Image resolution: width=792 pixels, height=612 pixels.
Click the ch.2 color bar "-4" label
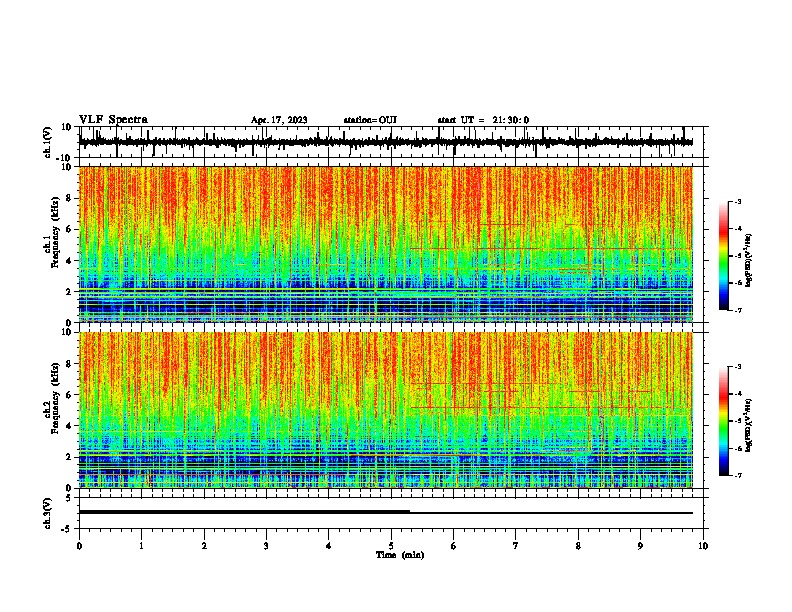click(737, 394)
